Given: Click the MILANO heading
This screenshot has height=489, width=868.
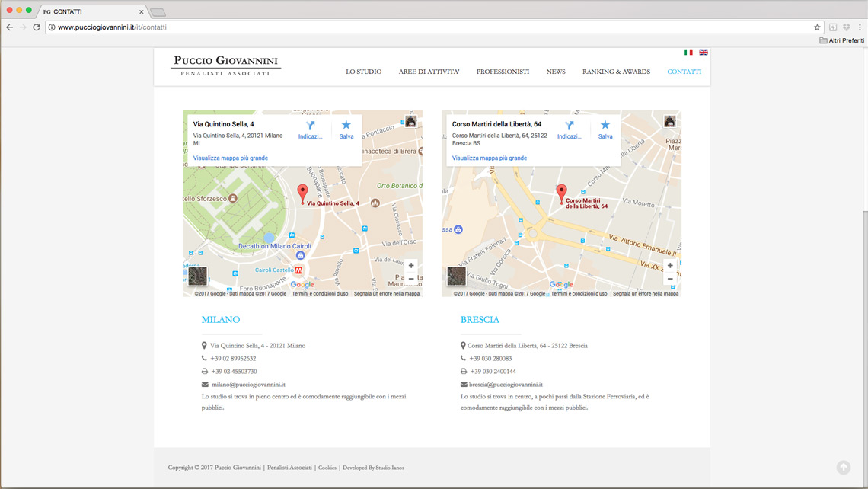Looking at the screenshot, I should coord(220,320).
